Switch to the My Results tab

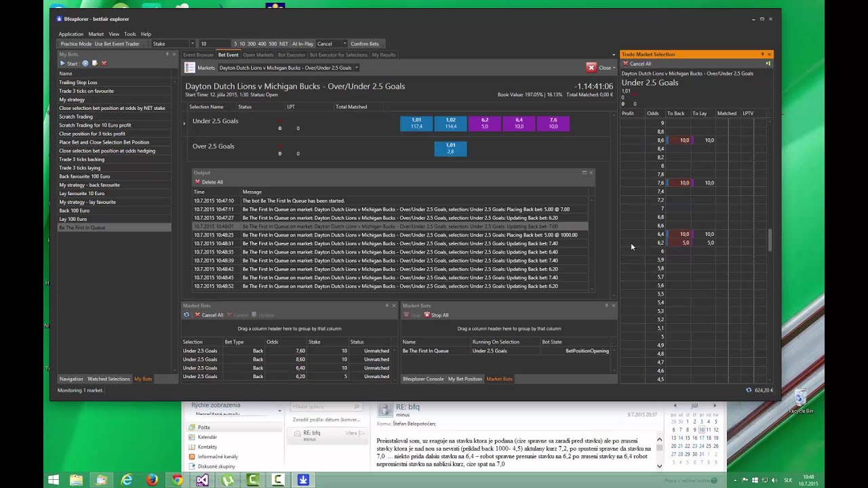click(383, 55)
